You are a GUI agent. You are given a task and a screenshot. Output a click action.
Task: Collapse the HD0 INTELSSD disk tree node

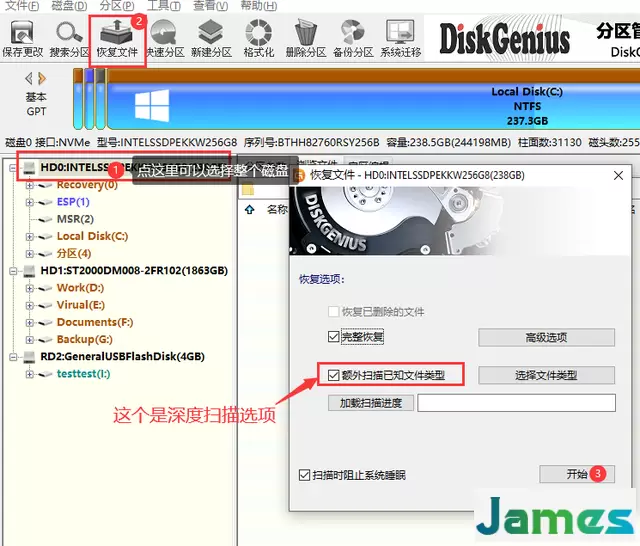13,168
